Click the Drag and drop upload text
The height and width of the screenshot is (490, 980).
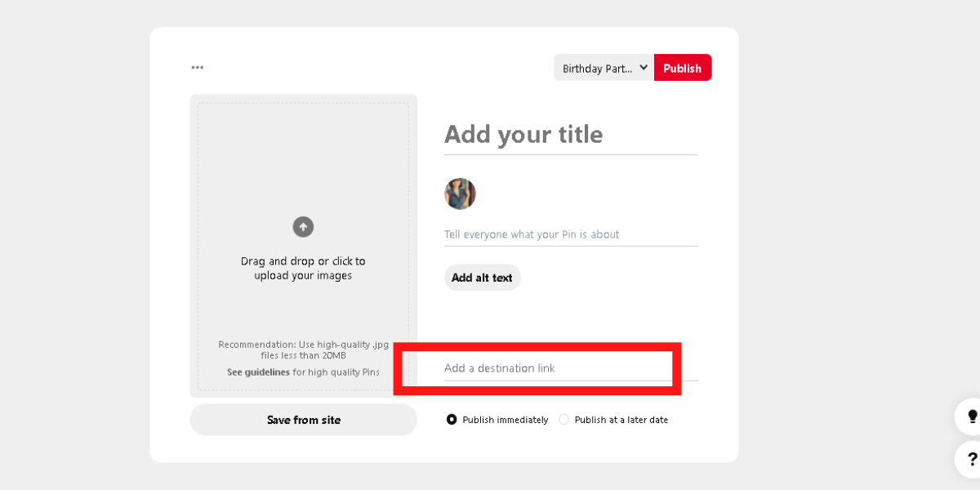[303, 269]
